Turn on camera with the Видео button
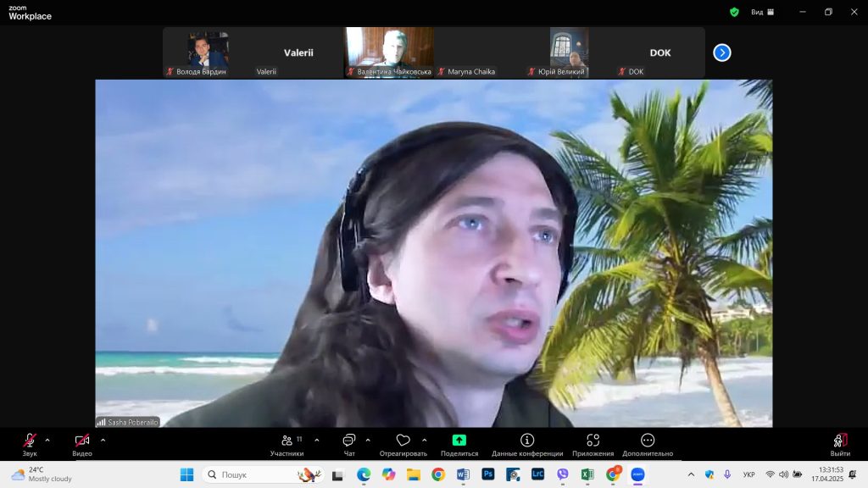 click(82, 441)
